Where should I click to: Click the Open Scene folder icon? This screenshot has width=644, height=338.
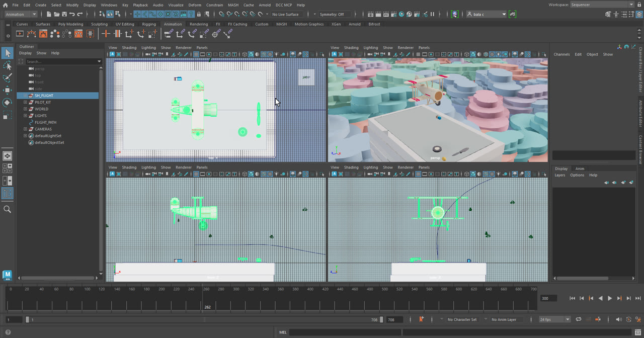pyautogui.click(x=56, y=14)
